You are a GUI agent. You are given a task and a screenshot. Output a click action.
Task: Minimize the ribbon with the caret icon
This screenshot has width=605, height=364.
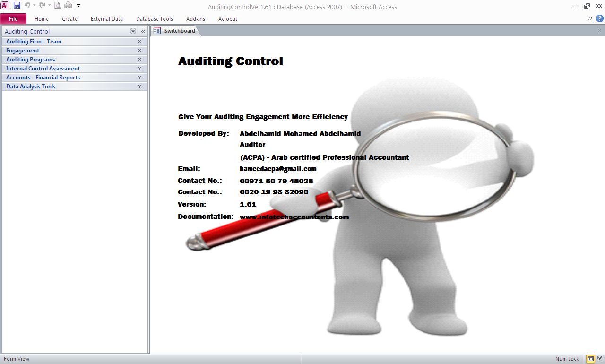tap(589, 19)
